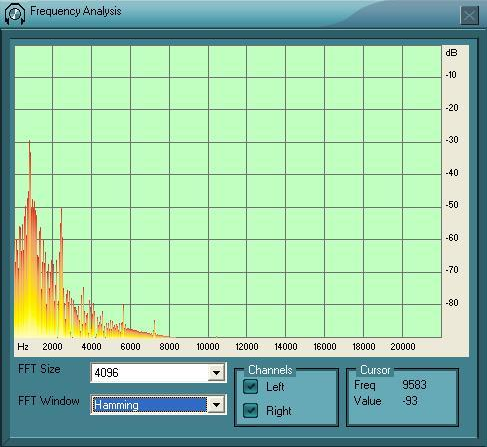This screenshot has width=487, height=447.
Task: Click the Hz unit label on axis
Action: click(x=23, y=347)
